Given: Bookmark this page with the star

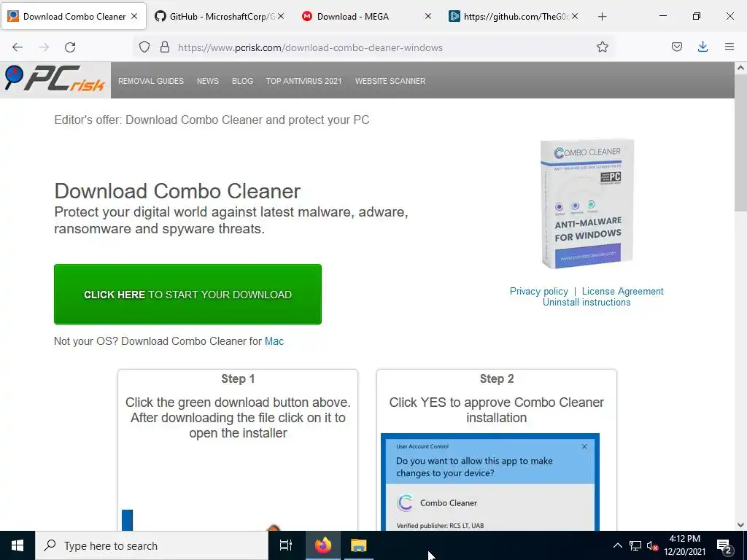Looking at the screenshot, I should pos(602,47).
